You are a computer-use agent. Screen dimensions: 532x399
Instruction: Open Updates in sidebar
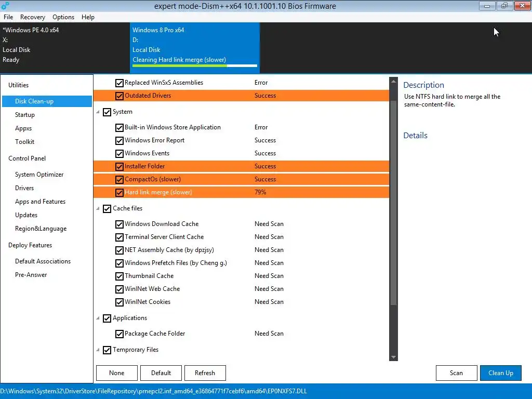coord(26,215)
